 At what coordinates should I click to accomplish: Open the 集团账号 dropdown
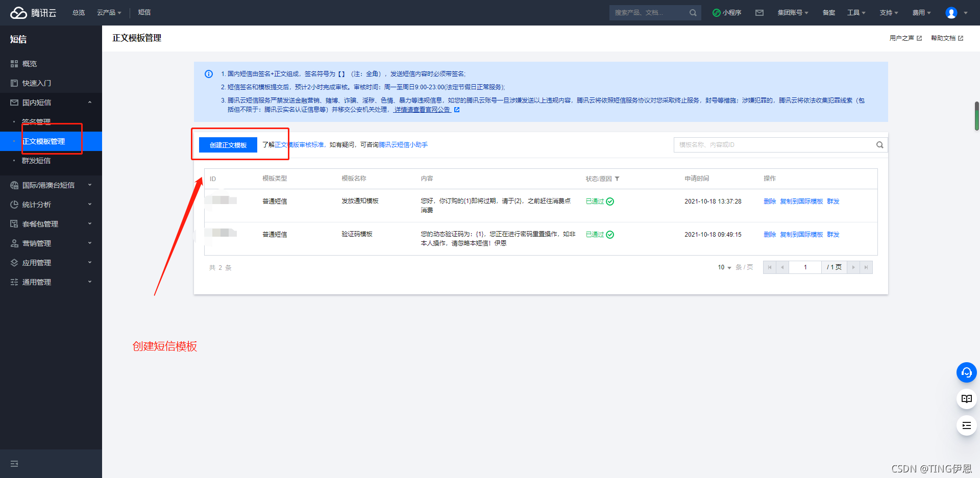tap(793, 13)
